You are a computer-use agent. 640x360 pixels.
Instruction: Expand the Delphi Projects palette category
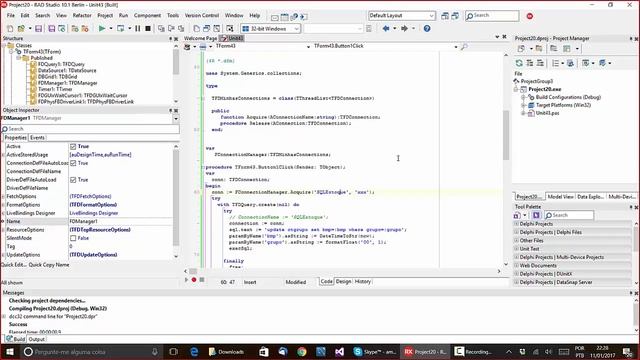click(x=516, y=224)
